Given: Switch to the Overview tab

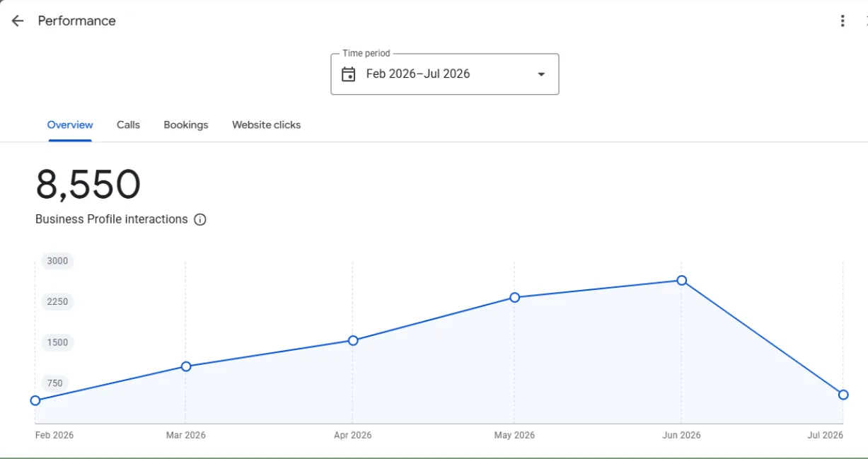Looking at the screenshot, I should tap(70, 125).
